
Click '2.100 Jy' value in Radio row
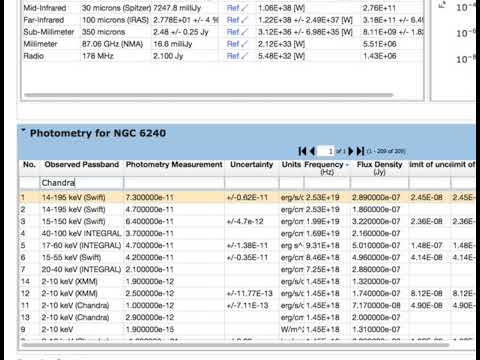[168, 56]
